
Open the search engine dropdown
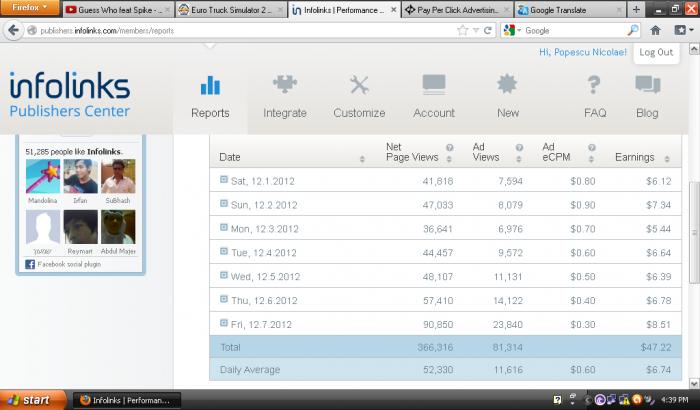[512, 30]
